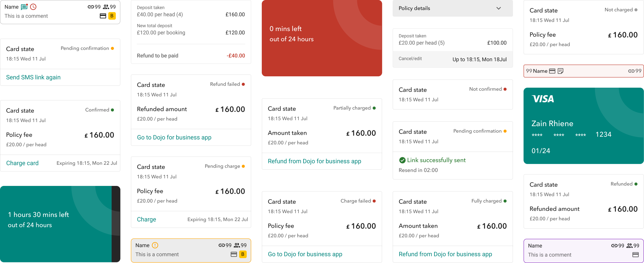Click Refund from Dojo under Partially charged
Screen dimensions: 644x263
314,161
